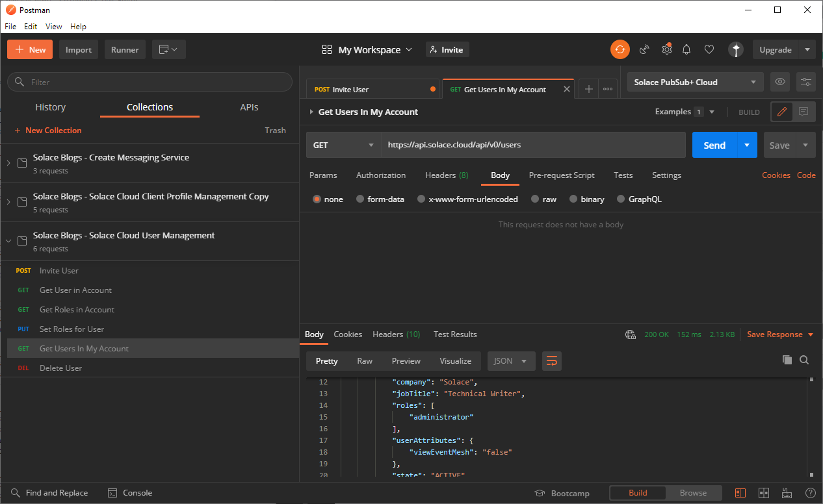Open the settings gear icon
Viewport: 823px width, 504px height.
[666, 49]
